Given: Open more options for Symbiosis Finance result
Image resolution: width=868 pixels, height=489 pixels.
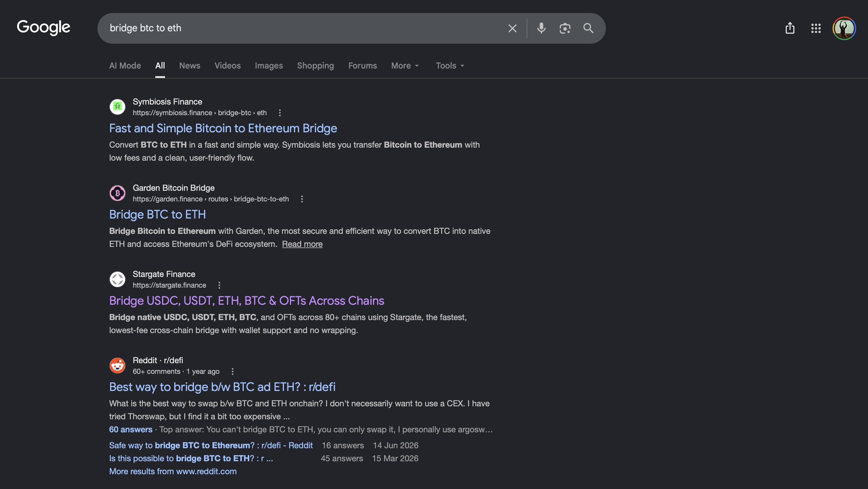Looking at the screenshot, I should click(x=280, y=113).
